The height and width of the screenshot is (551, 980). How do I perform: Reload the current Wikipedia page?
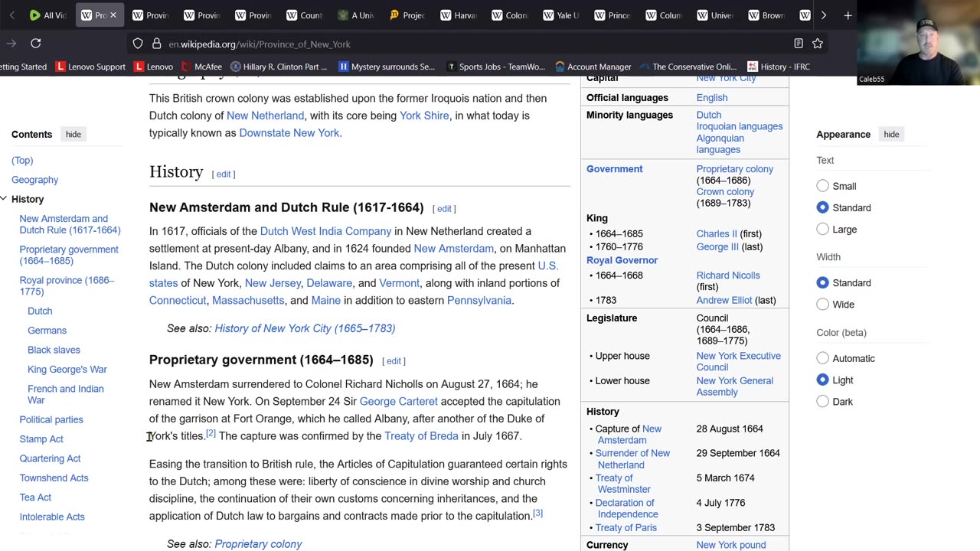pos(36,44)
